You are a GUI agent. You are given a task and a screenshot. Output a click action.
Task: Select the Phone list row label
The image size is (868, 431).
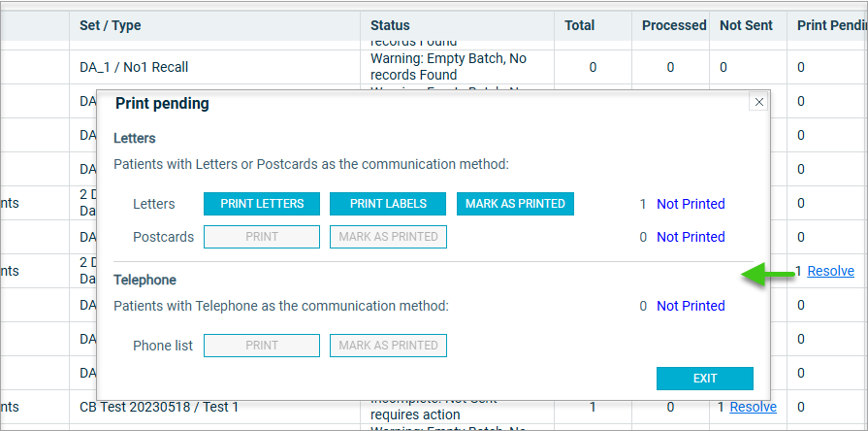tap(163, 346)
